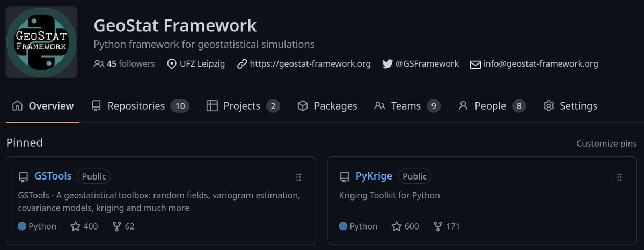Open the GSTools repository link
This screenshot has height=250, width=644.
[x=53, y=176]
